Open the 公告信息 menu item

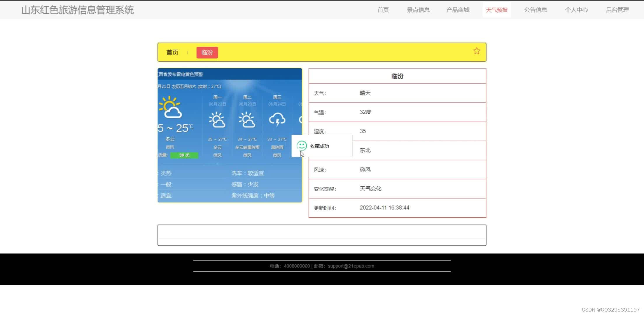coord(535,10)
